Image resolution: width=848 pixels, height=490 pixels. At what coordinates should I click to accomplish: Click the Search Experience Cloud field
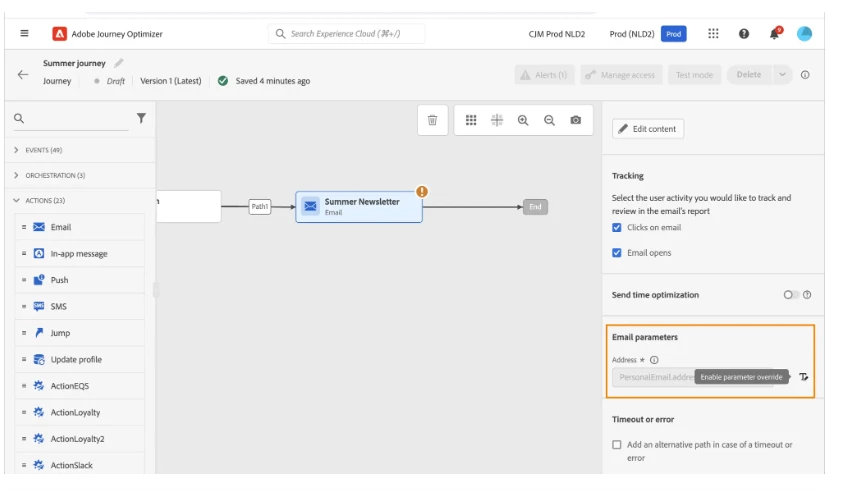pyautogui.click(x=347, y=34)
